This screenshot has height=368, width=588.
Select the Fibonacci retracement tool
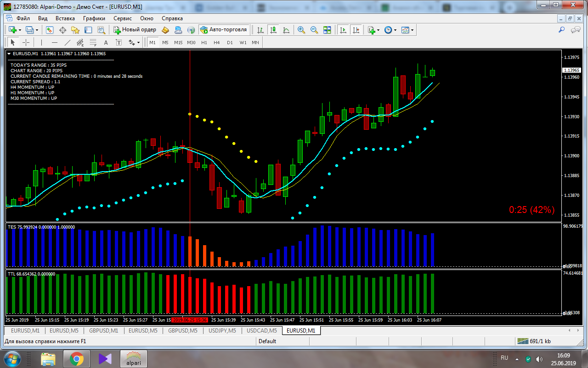tap(93, 42)
